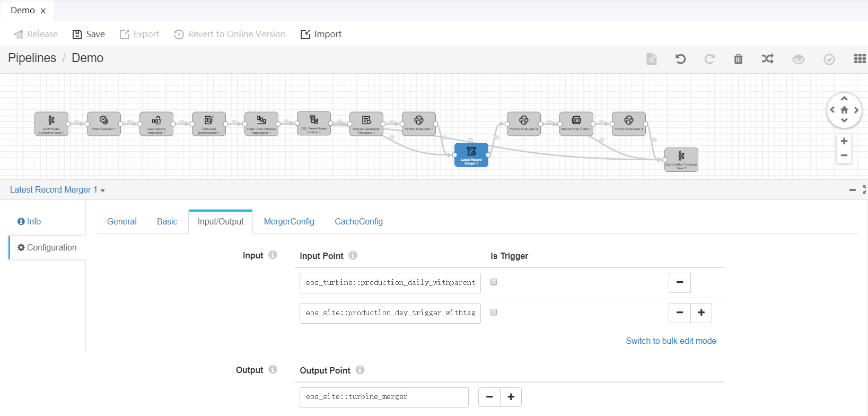Click the auto-arrange shuffle icon
Image resolution: width=868 pixels, height=416 pixels.
click(x=767, y=59)
